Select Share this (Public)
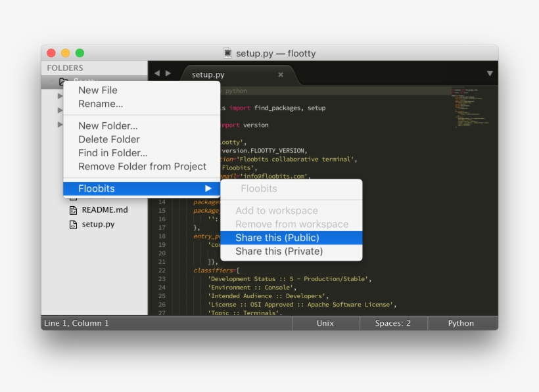539x392 pixels. coord(277,238)
